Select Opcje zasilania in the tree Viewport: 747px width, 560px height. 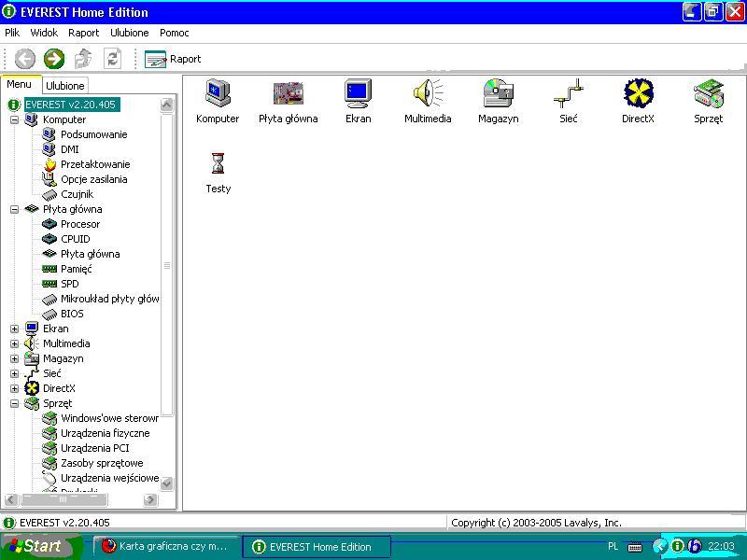(x=94, y=179)
